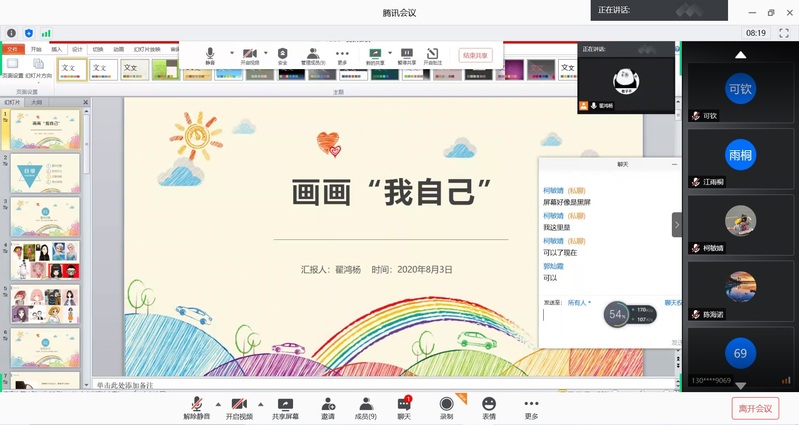Toggle Pause Sharing (暂停共享) in share toolbar

pos(407,53)
